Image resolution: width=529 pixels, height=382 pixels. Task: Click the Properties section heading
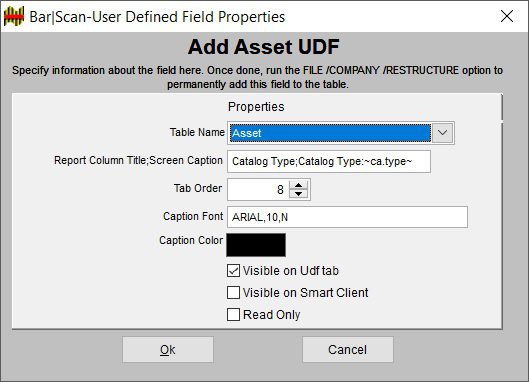256,107
